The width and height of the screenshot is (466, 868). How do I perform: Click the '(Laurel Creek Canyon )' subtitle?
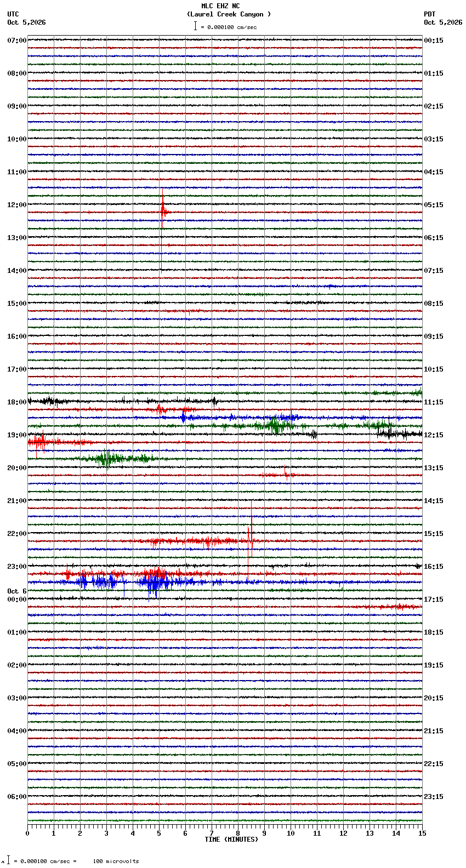pyautogui.click(x=229, y=14)
